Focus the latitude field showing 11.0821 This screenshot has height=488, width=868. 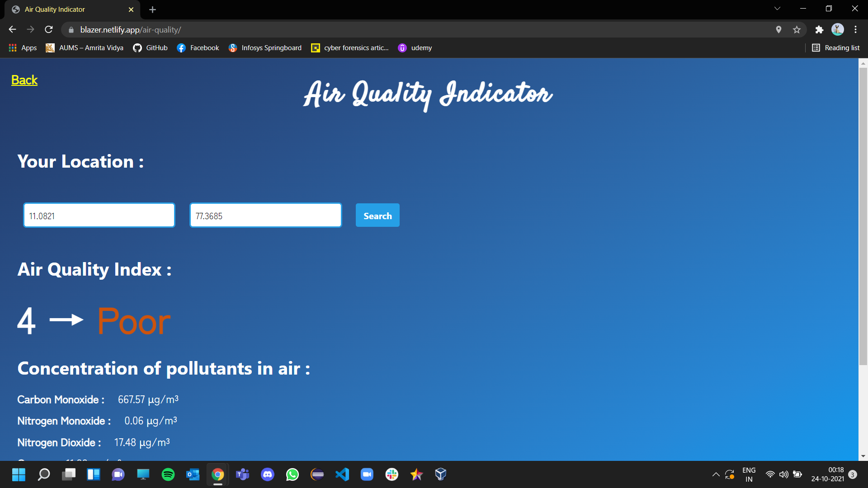point(99,216)
